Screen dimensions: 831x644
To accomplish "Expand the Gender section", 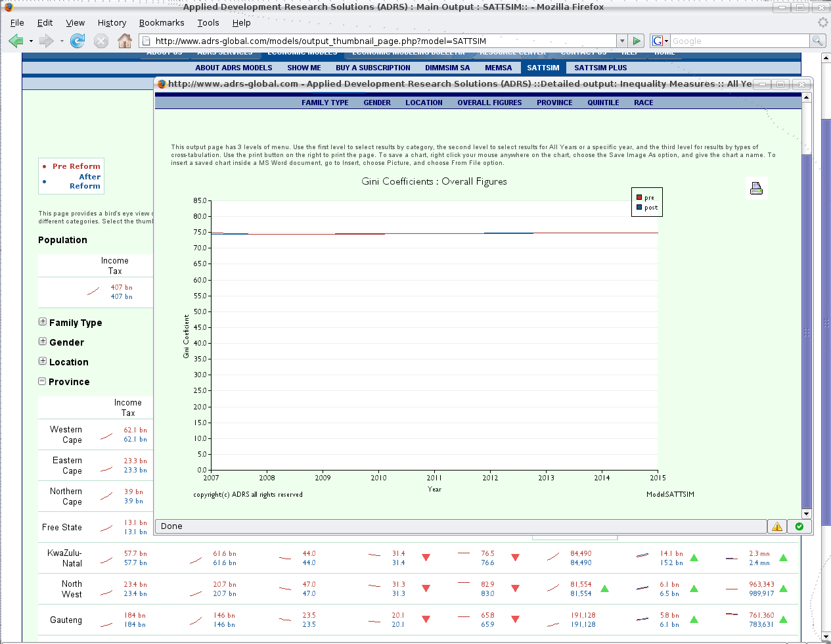I will point(43,342).
